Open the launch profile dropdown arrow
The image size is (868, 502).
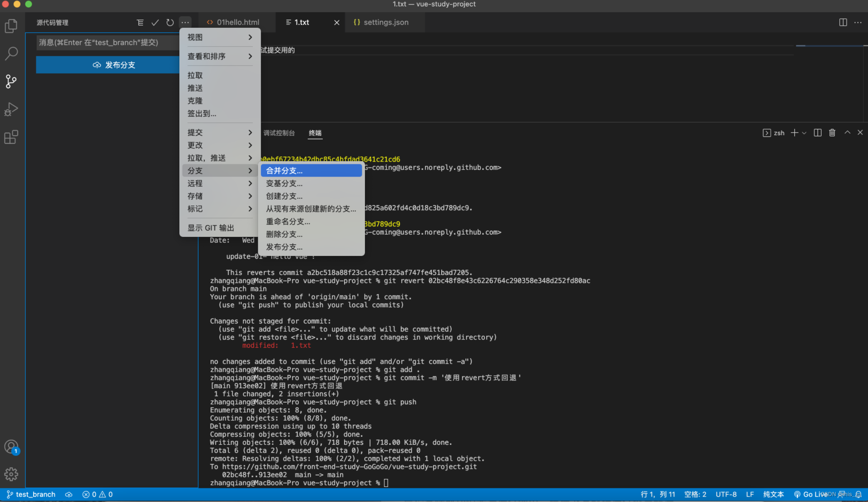pyautogui.click(x=804, y=133)
